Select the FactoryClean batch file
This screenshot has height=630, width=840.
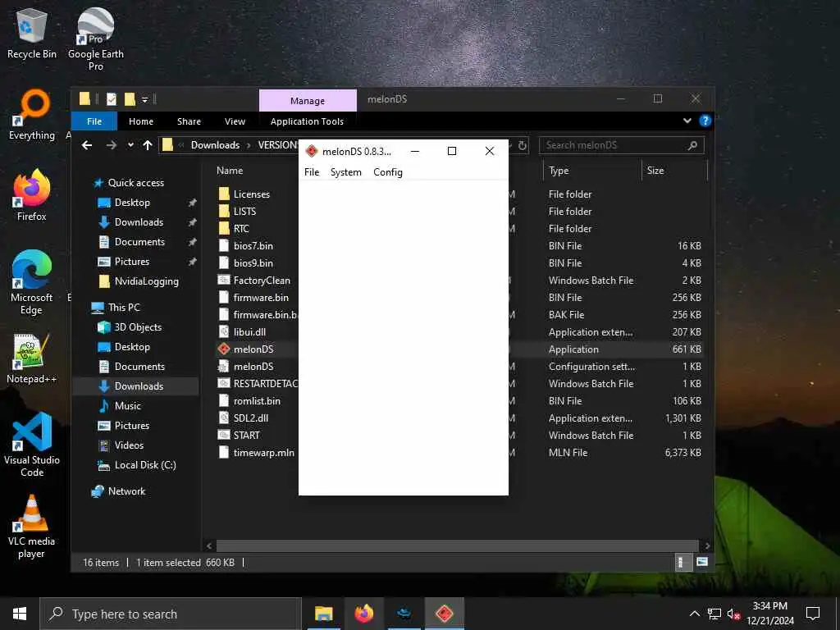pos(262,281)
